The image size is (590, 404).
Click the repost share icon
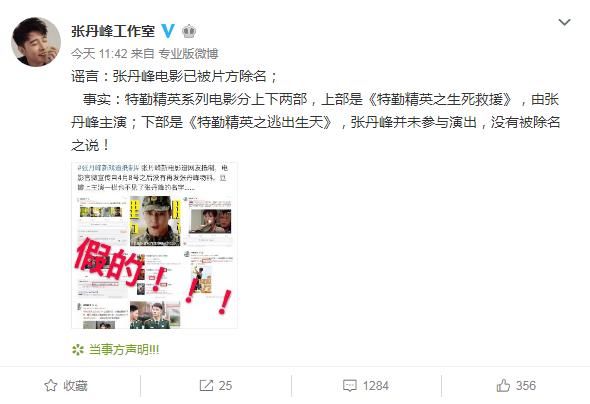pyautogui.click(x=206, y=386)
